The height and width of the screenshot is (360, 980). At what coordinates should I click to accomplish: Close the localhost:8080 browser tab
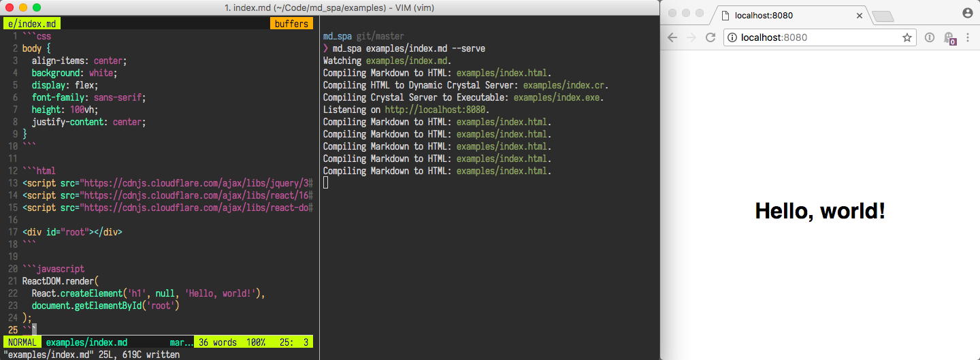coord(860,15)
